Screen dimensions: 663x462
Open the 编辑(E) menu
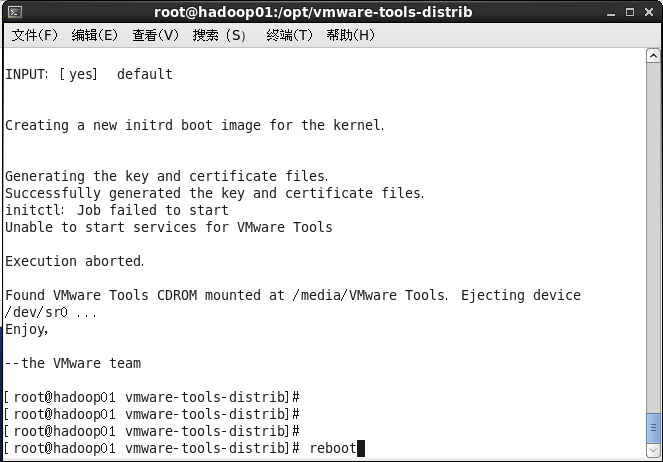[x=95, y=35]
